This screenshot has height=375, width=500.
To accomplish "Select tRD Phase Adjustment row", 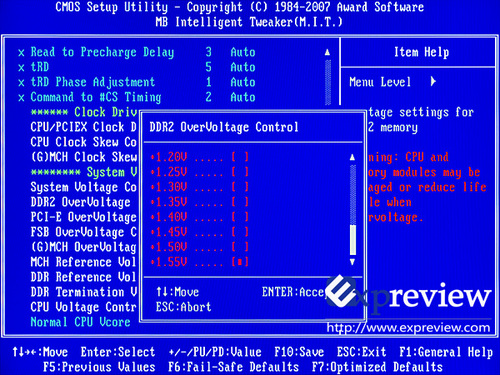I will pyautogui.click(x=137, y=82).
